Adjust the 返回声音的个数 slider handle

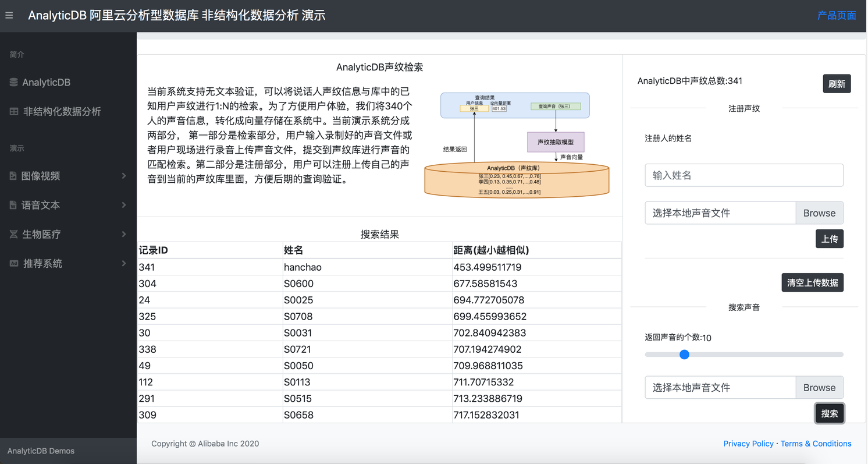(684, 355)
